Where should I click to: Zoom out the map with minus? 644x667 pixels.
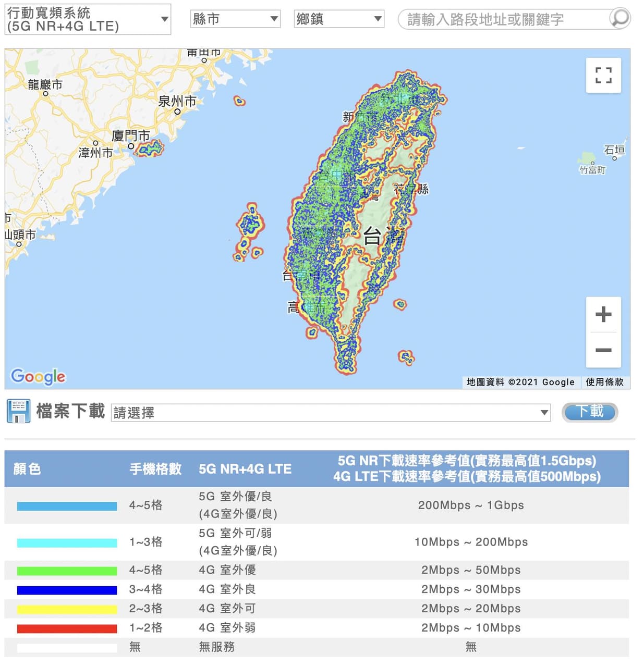pyautogui.click(x=603, y=350)
